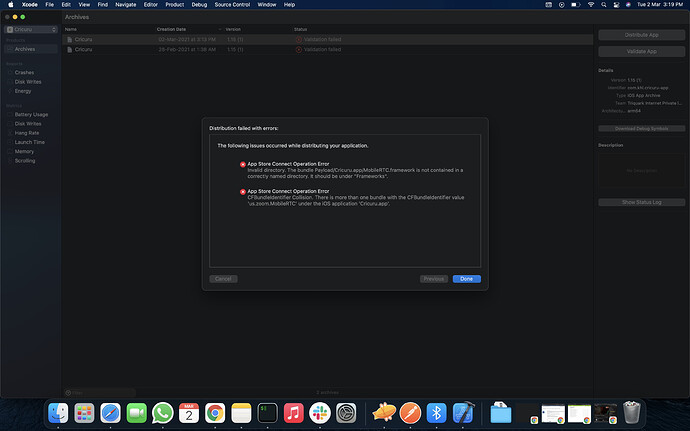690x431 pixels.
Task: Click the Cancel button in the dialog
Action: click(223, 279)
